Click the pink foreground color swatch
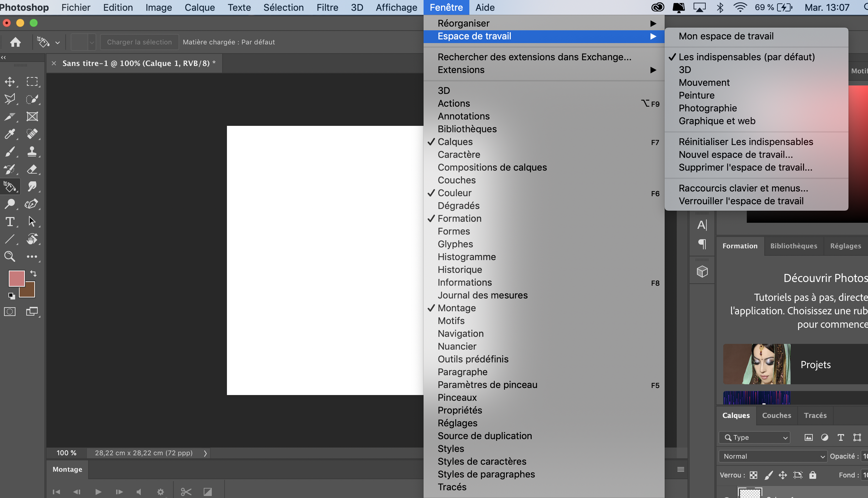This screenshot has height=498, width=868. coord(16,278)
